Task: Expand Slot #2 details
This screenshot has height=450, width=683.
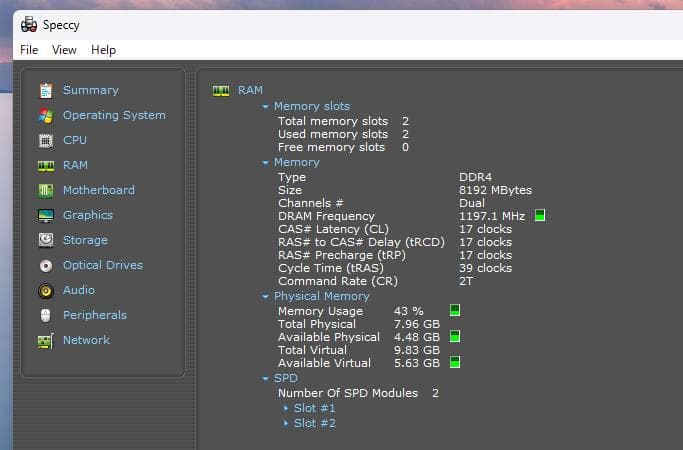Action: tap(286, 423)
